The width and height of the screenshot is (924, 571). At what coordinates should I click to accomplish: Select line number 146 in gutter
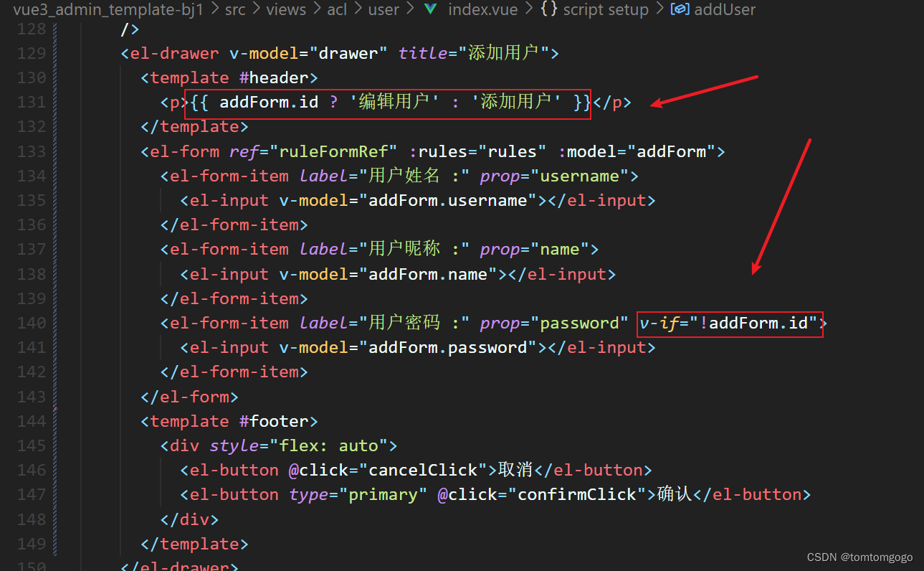coord(31,471)
